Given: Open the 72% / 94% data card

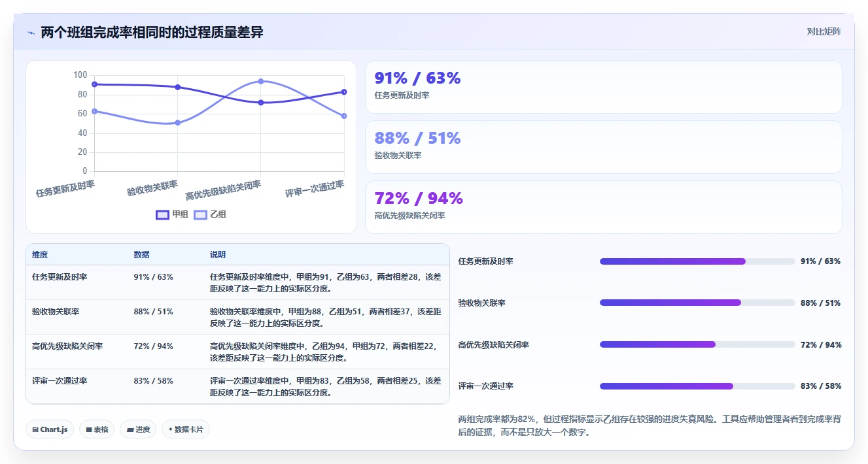Looking at the screenshot, I should coord(603,207).
